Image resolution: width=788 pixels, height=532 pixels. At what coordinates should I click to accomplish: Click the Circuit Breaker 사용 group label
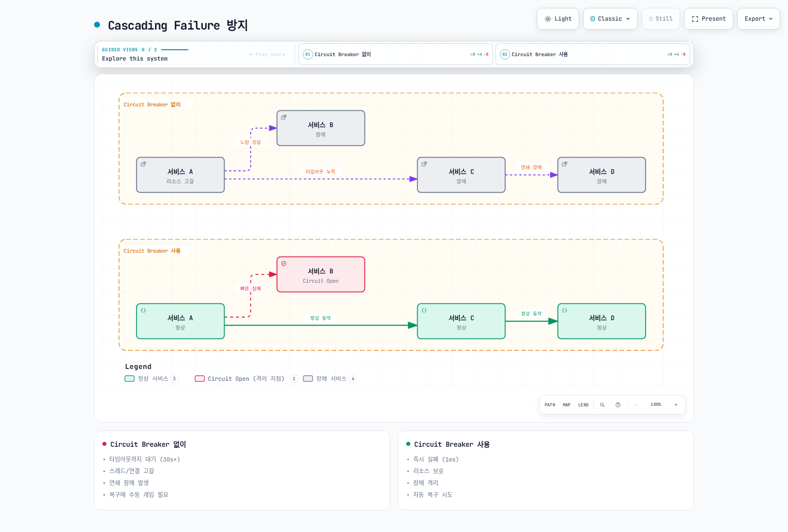152,251
